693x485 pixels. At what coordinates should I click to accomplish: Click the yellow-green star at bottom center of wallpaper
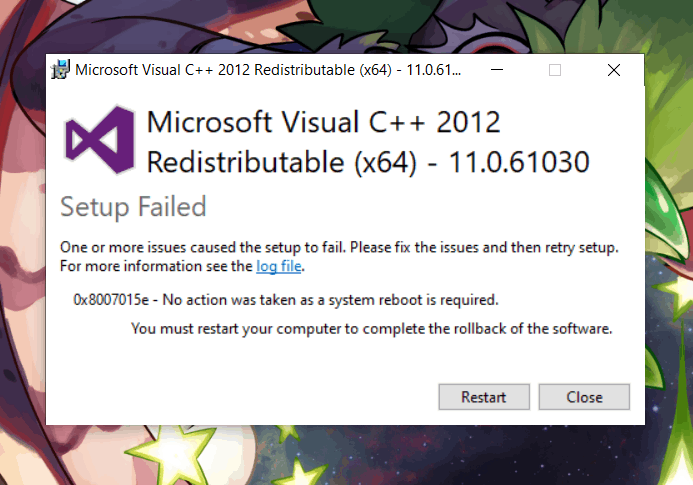click(301, 474)
